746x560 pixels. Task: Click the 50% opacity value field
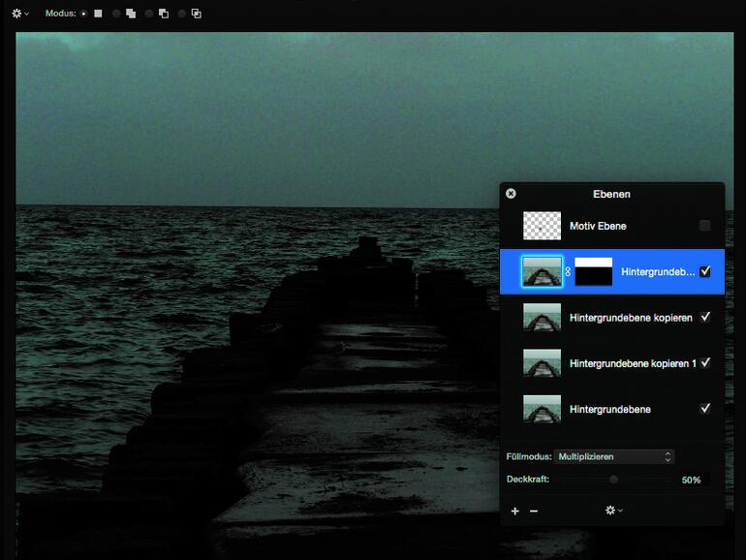(691, 480)
